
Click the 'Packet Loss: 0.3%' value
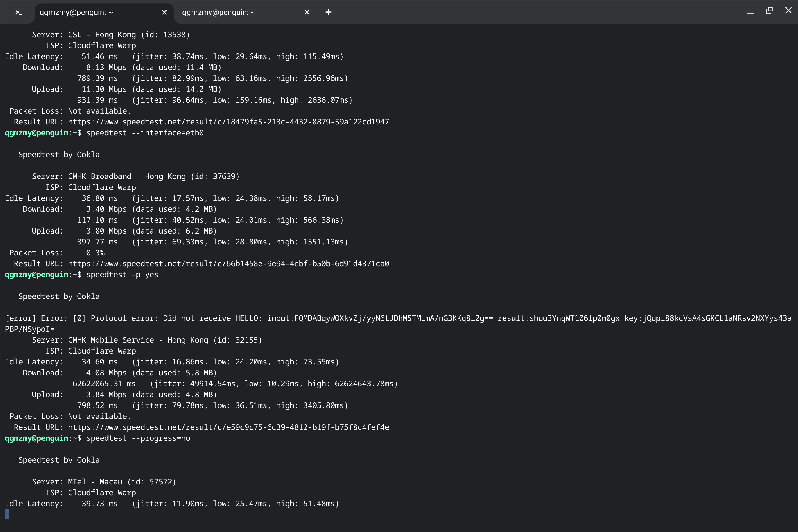point(95,253)
